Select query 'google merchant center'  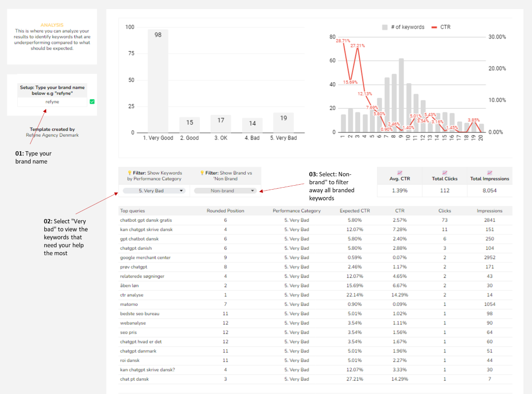(x=145, y=258)
